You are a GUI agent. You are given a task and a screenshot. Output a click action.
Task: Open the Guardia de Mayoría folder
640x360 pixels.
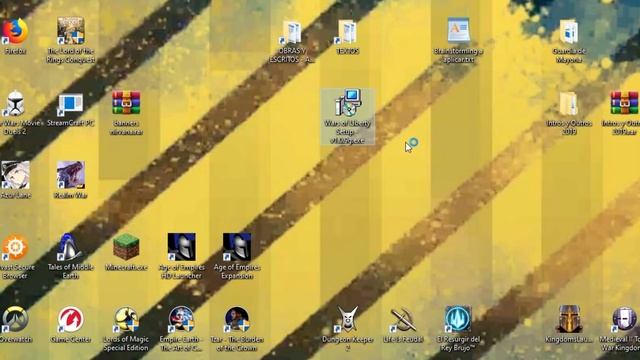coord(569,32)
